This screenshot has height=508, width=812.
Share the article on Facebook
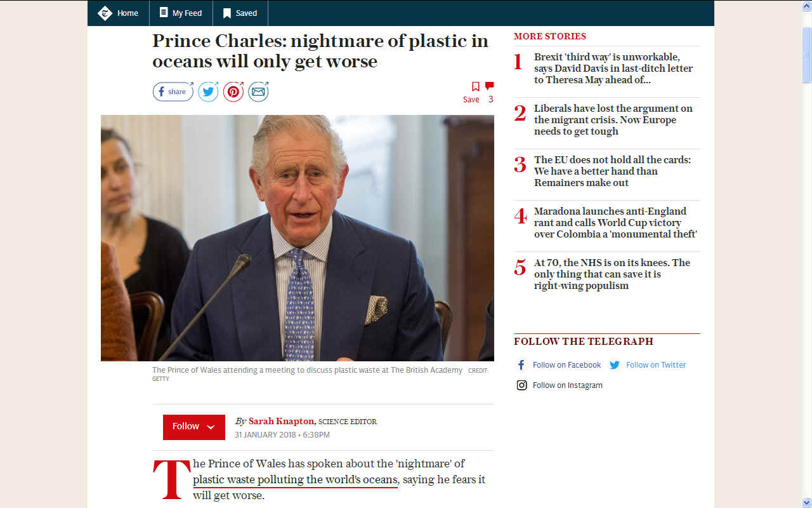(x=173, y=91)
